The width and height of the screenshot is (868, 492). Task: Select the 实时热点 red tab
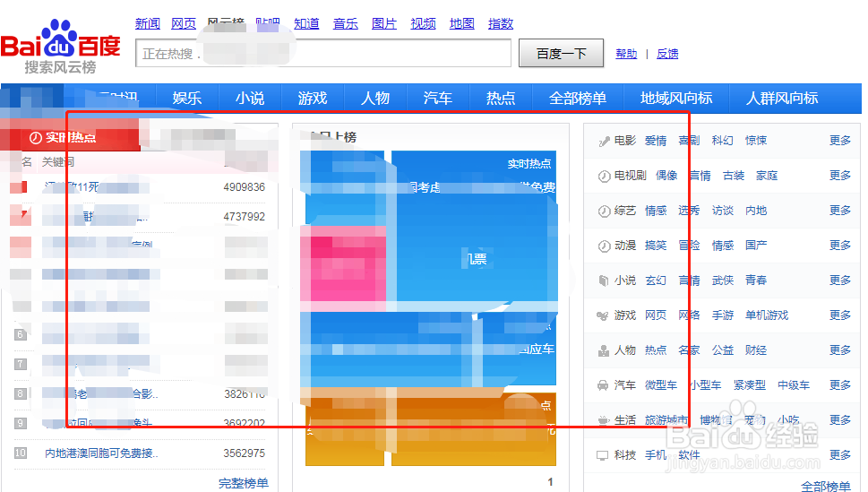coord(70,136)
